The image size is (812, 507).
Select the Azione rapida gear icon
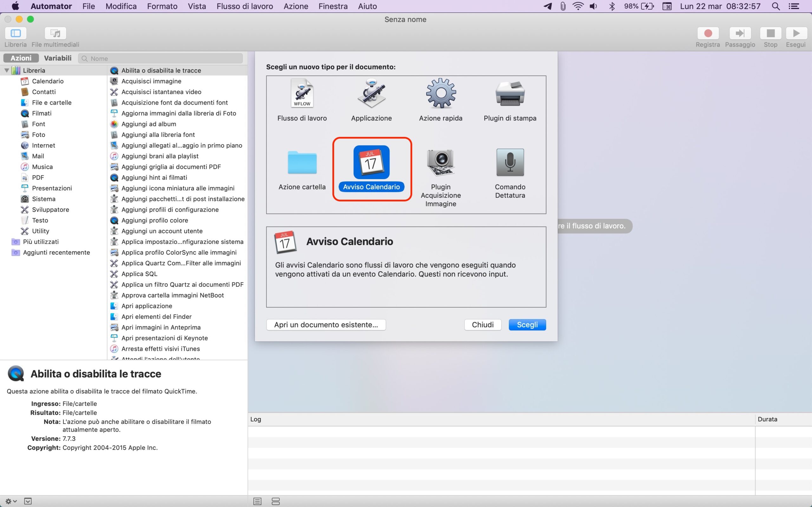coord(441,93)
